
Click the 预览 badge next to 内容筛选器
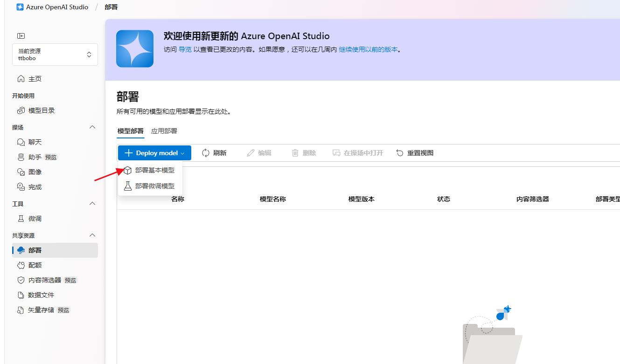pos(70,281)
